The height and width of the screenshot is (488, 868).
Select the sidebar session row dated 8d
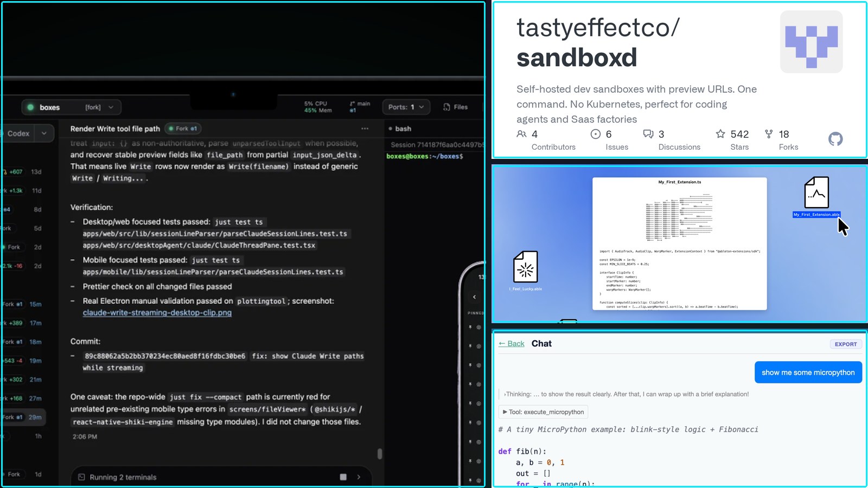coord(22,209)
